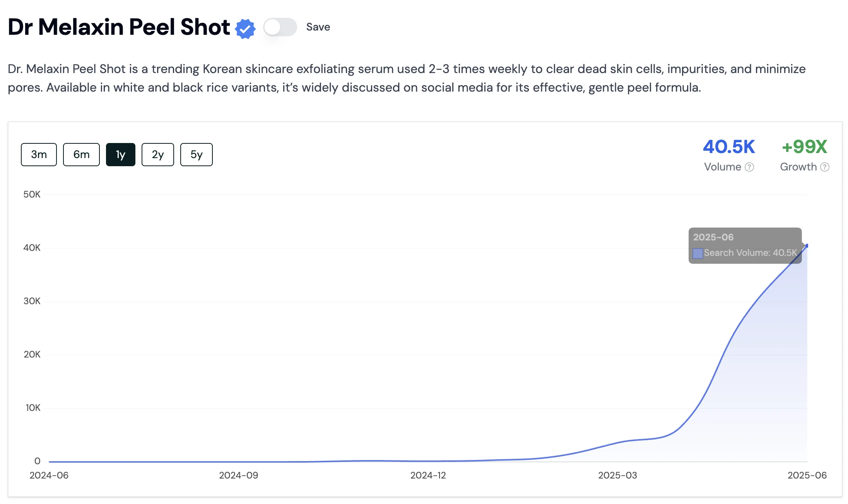
Task: Choose the 1y time range button
Action: coord(120,155)
